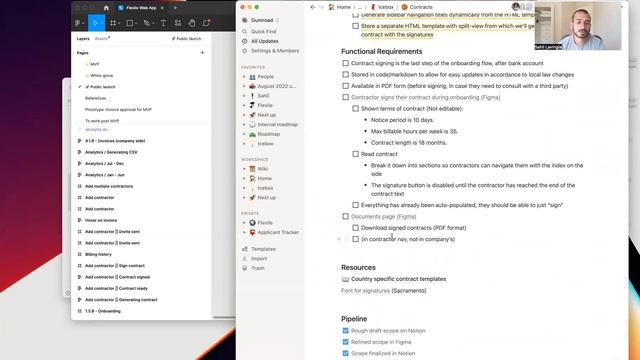The width and height of the screenshot is (640, 360).
Task: Open the Resources components tool in Figma
Action: tap(178, 23)
